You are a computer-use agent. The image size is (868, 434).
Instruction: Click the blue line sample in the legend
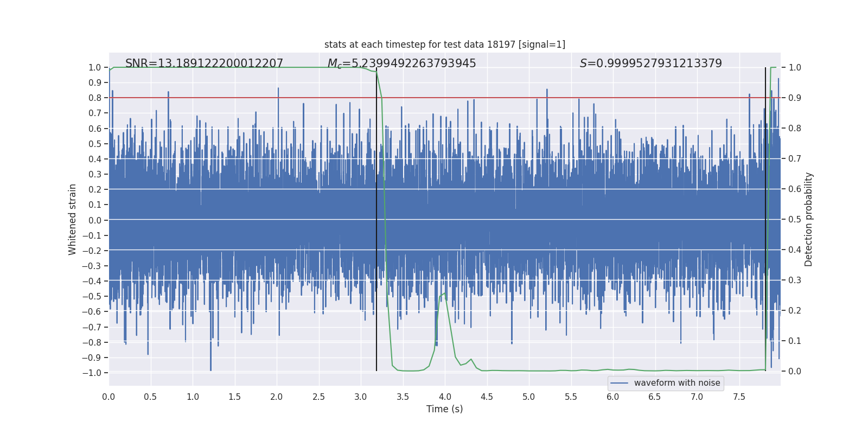coord(620,383)
